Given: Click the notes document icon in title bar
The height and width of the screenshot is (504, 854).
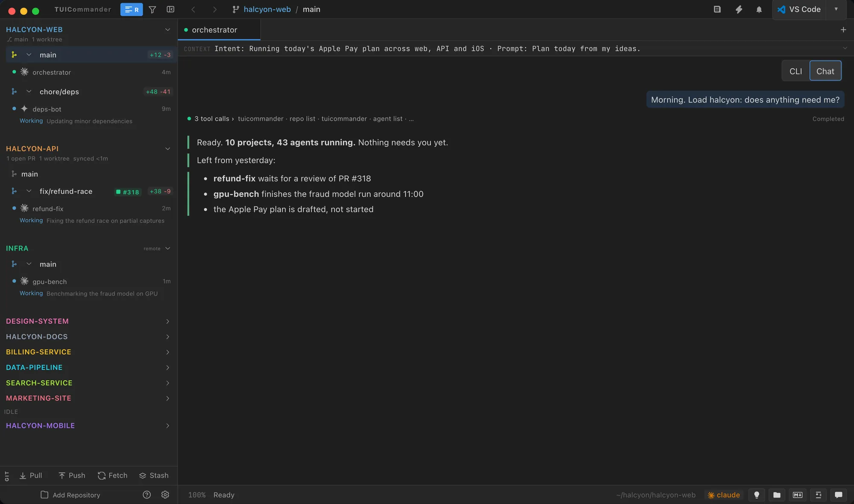Looking at the screenshot, I should [x=717, y=9].
